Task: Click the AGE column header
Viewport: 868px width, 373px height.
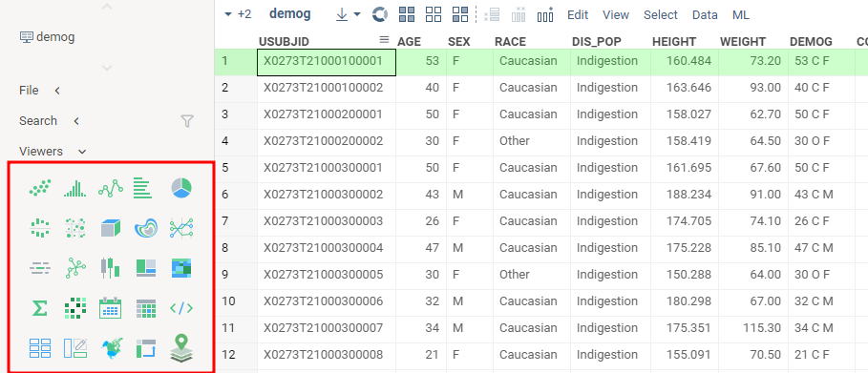Action: (409, 42)
